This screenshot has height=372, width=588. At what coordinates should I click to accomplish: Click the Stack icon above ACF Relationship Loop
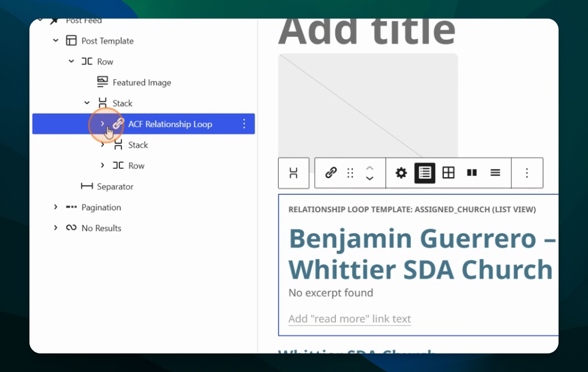pyautogui.click(x=102, y=103)
